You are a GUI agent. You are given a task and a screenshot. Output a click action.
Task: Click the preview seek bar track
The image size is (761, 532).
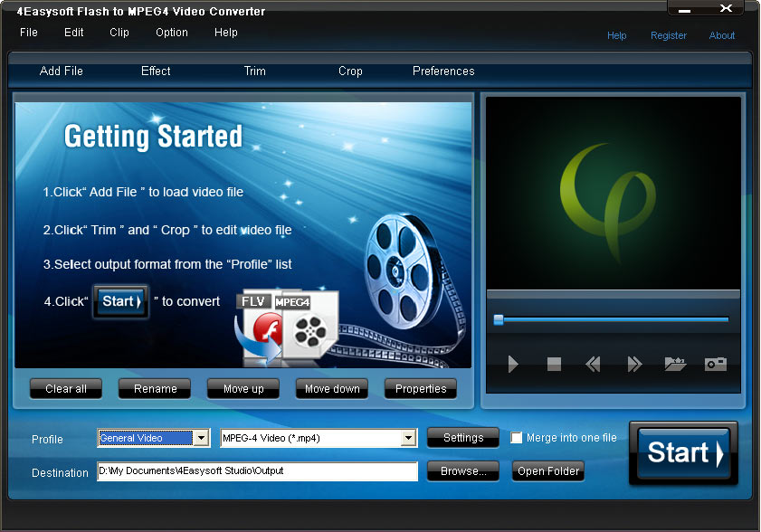click(612, 319)
